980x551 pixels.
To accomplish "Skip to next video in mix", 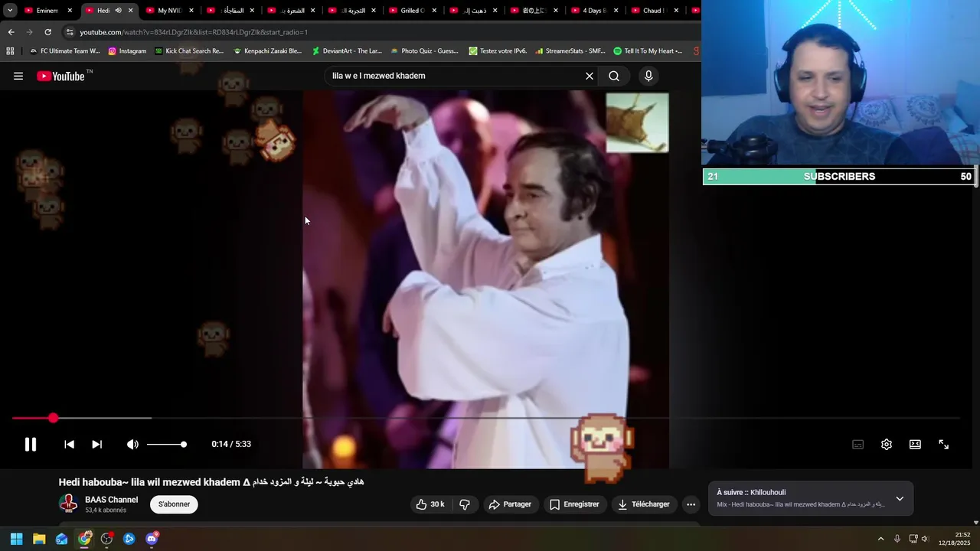I will pos(96,444).
